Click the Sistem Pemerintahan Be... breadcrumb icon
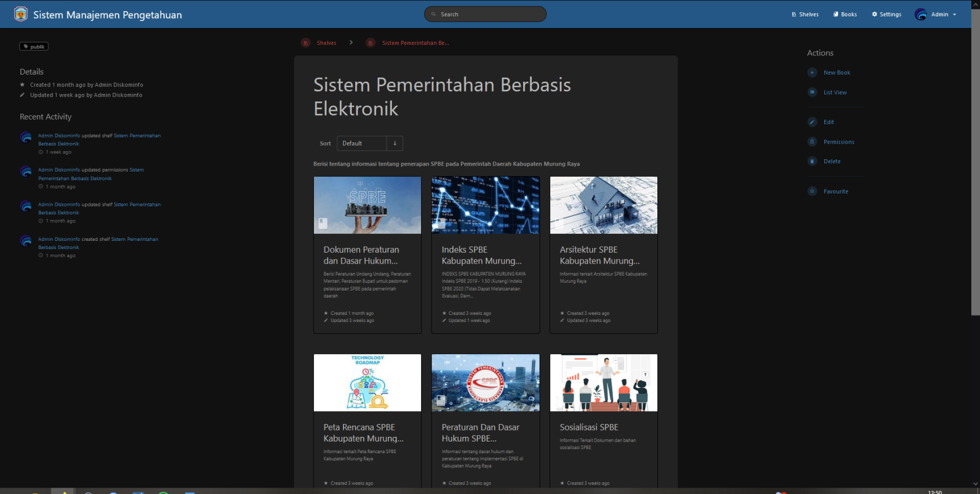The height and width of the screenshot is (494, 980). point(370,43)
